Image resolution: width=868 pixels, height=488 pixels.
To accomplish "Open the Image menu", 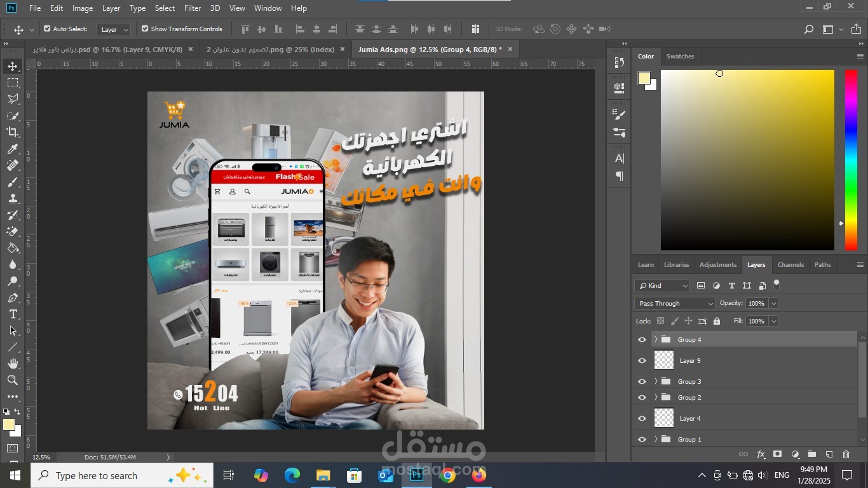I will coord(83,8).
